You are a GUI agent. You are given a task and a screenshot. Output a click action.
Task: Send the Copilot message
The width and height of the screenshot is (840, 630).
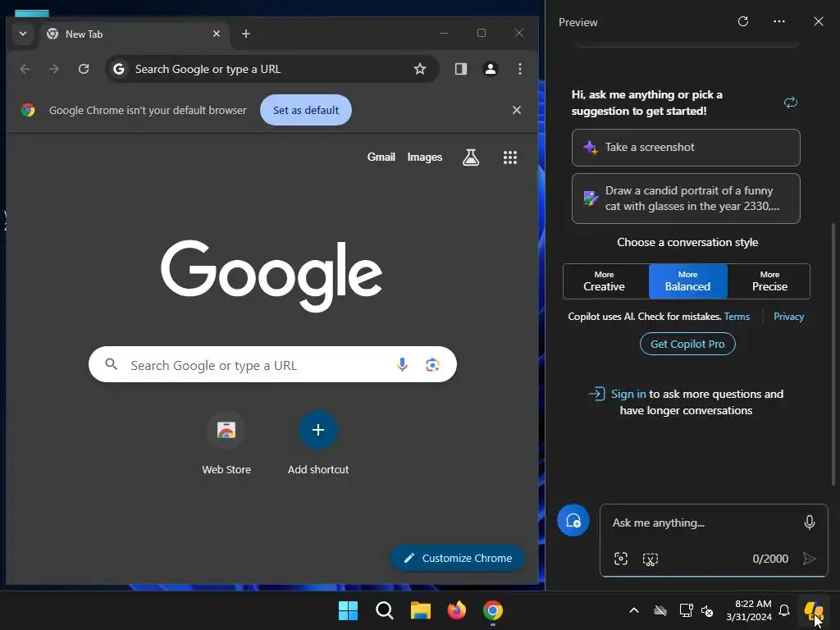pos(810,559)
